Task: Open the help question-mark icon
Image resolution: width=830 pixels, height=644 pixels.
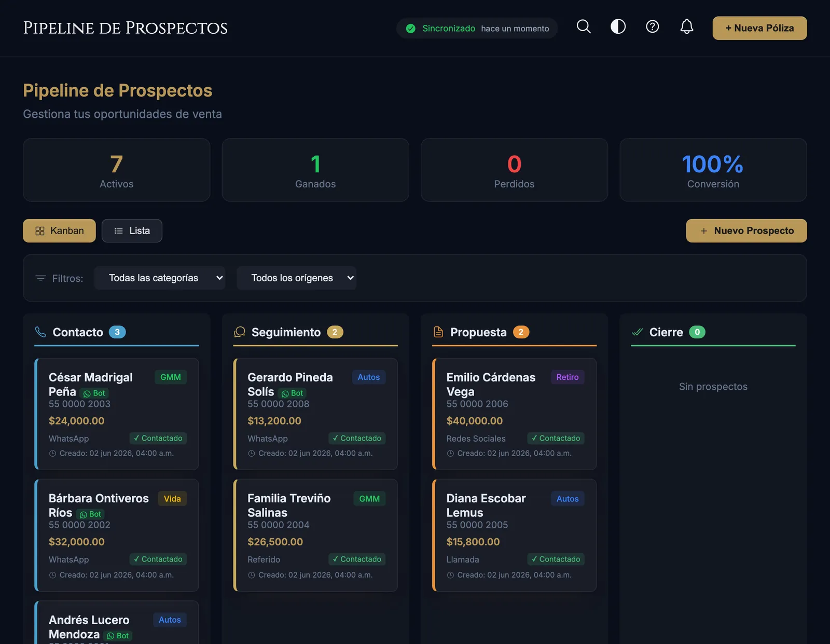Action: 652,27
